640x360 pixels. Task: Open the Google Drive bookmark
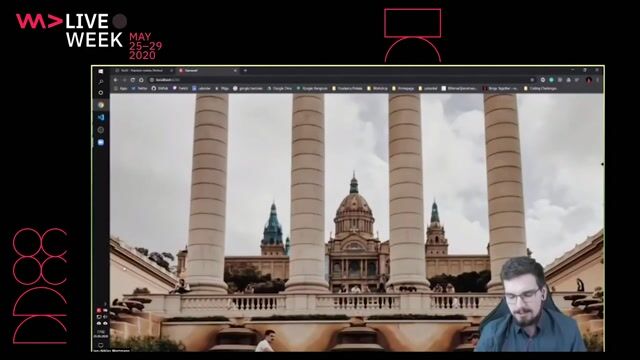tap(280, 88)
